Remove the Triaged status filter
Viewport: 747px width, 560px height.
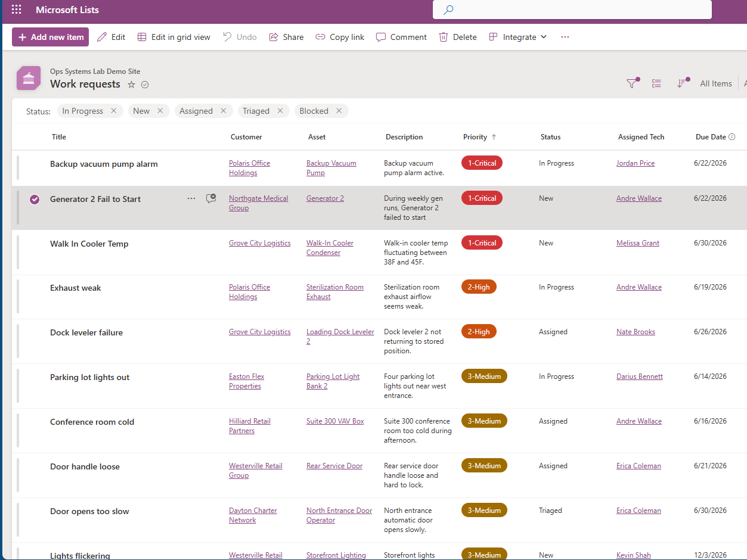[280, 111]
